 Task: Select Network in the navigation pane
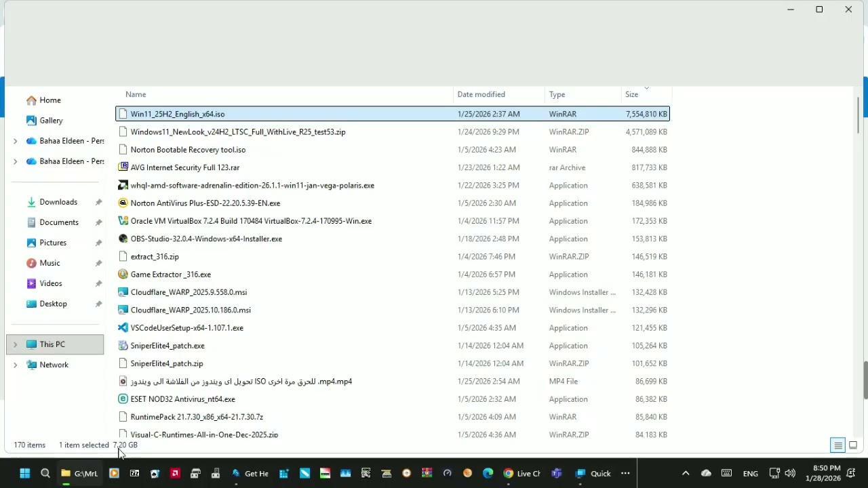(x=47, y=365)
